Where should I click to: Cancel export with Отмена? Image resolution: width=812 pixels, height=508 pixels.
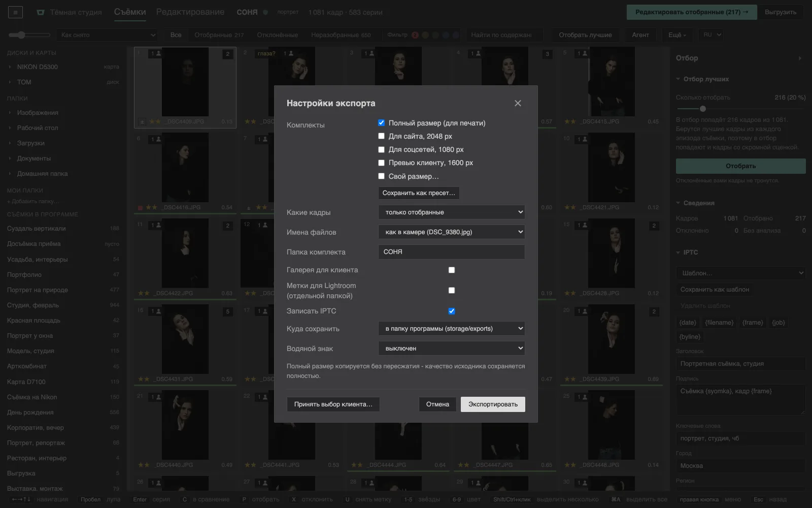coord(437,404)
